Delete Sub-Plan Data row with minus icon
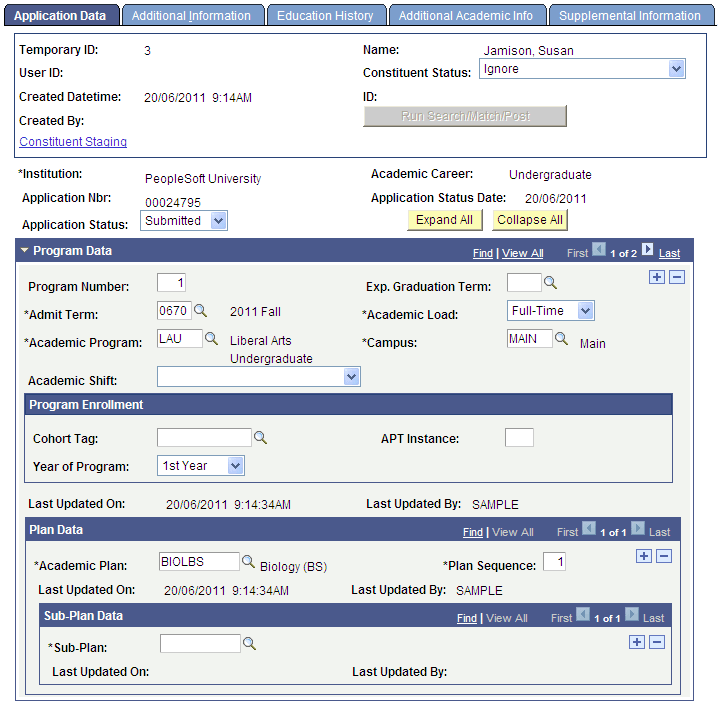The width and height of the screenshot is (718, 704). pyautogui.click(x=657, y=642)
